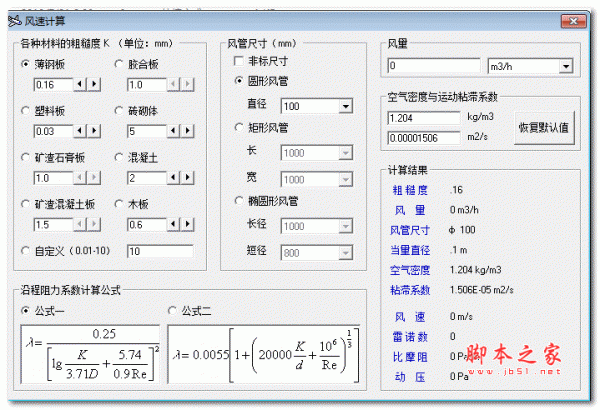Enable 自定义 (0.01-10) roughness option
Screen dimensions: 600x410
pyautogui.click(x=25, y=251)
